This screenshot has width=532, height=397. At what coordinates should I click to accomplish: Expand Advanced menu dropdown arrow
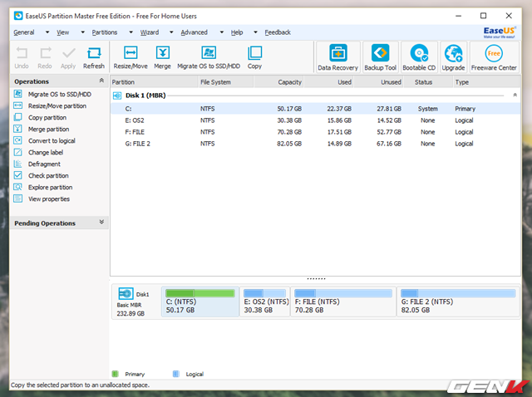point(222,32)
